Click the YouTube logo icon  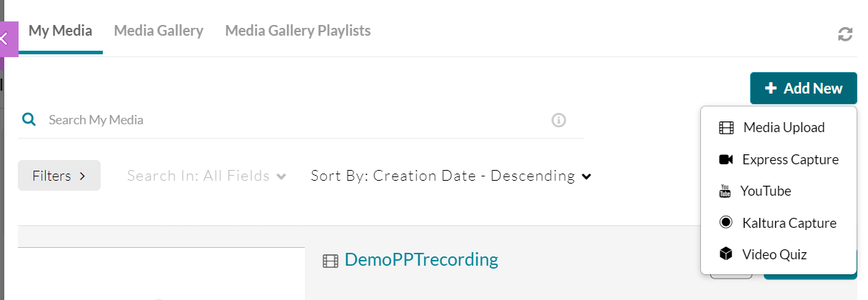tap(725, 191)
